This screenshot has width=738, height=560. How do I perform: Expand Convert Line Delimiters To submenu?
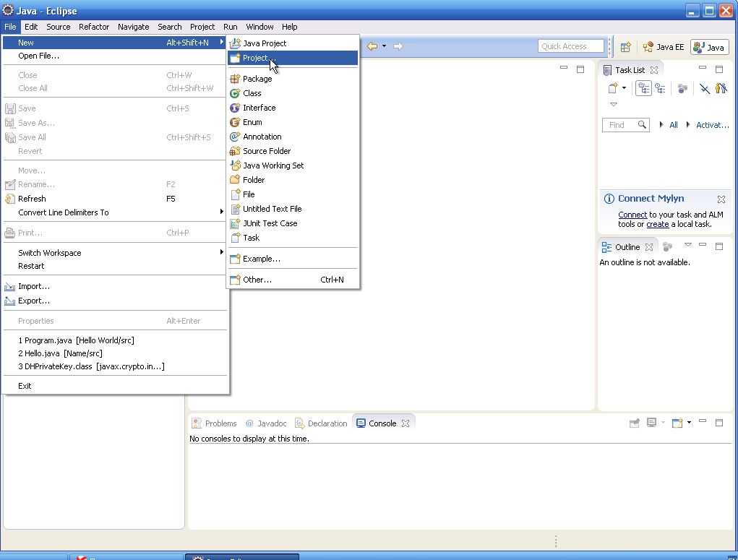tap(115, 212)
